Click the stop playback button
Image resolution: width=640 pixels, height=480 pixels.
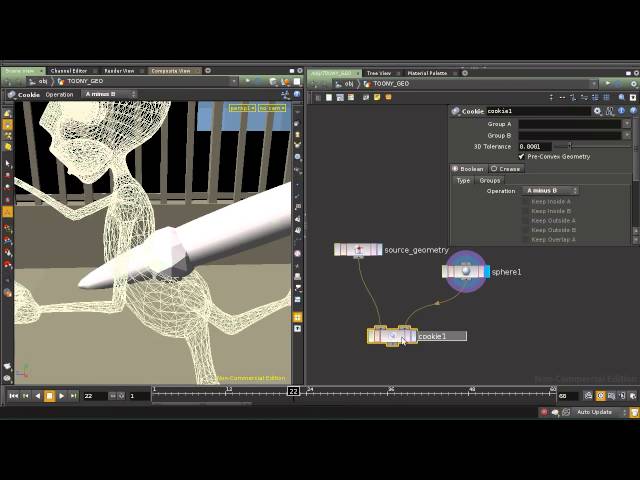[x=49, y=396]
